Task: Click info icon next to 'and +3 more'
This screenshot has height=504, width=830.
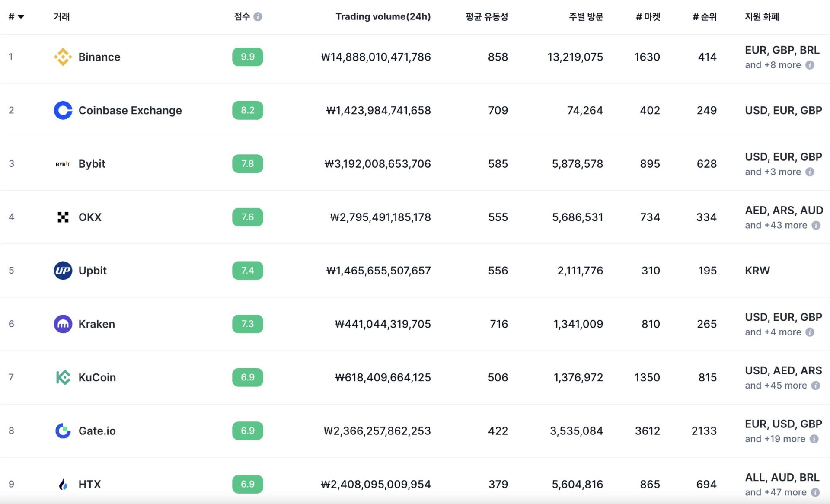Action: [x=810, y=172]
